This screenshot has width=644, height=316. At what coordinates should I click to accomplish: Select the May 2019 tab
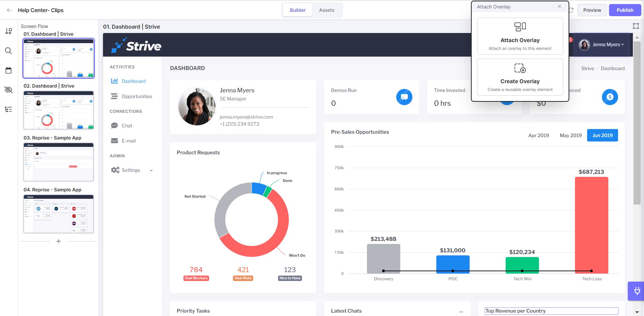(x=571, y=135)
